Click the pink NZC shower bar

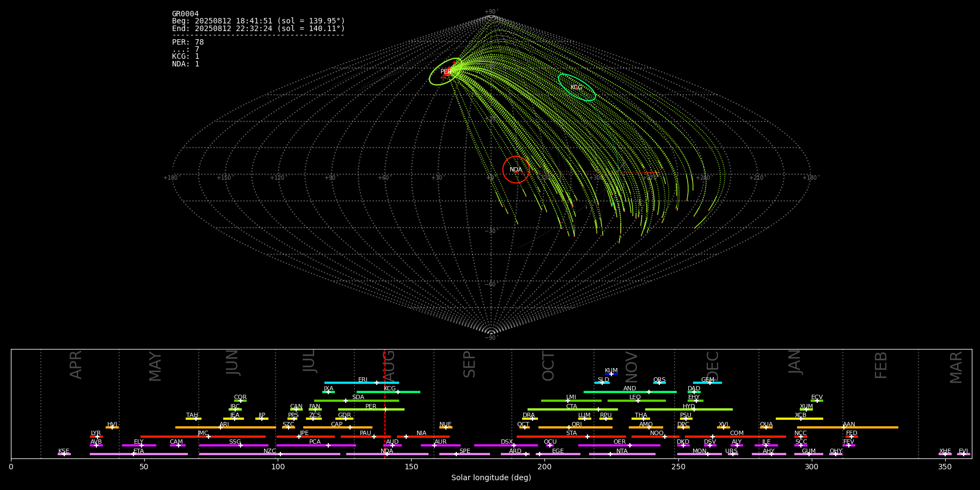coord(269,454)
